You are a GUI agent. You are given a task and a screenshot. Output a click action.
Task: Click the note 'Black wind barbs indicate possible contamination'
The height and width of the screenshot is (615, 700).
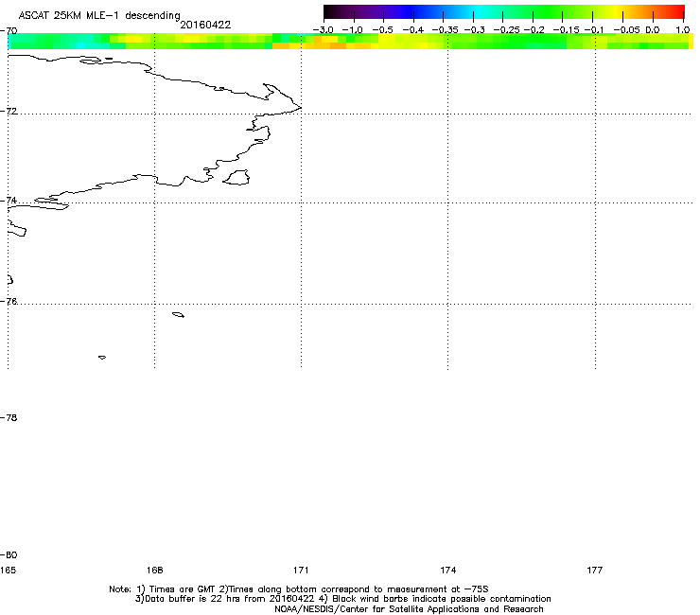click(442, 599)
